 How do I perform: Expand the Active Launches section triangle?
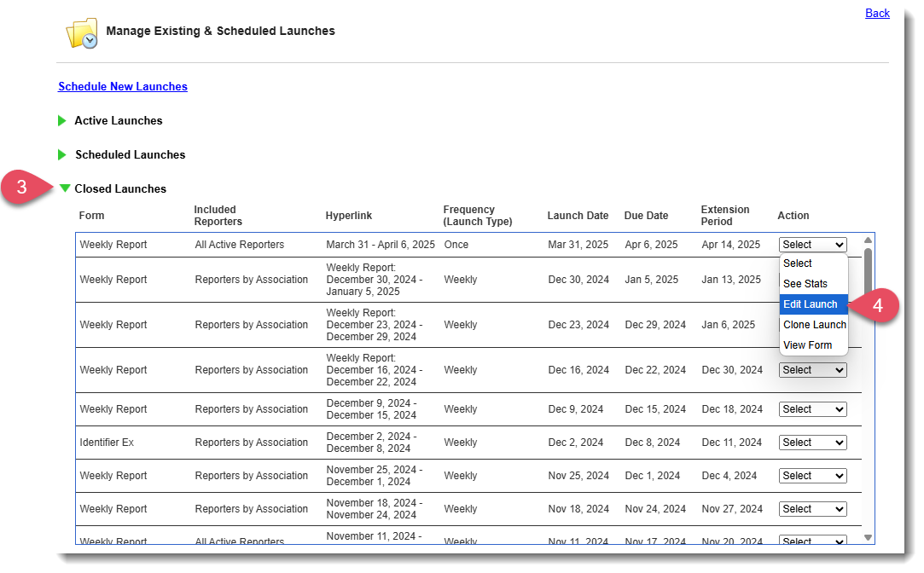62,121
